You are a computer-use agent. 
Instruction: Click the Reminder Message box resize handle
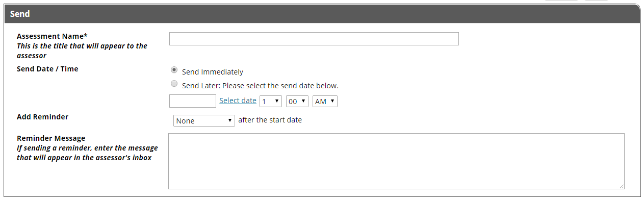(621, 186)
